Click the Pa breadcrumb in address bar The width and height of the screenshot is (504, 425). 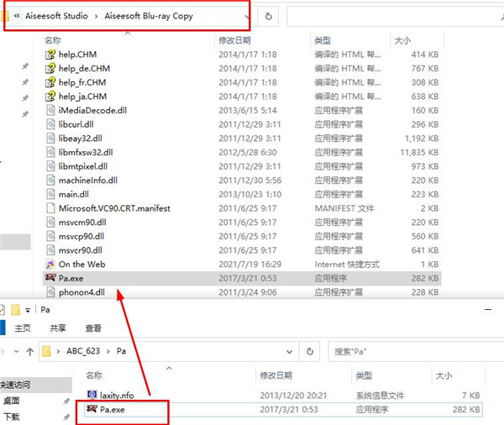coord(121,351)
